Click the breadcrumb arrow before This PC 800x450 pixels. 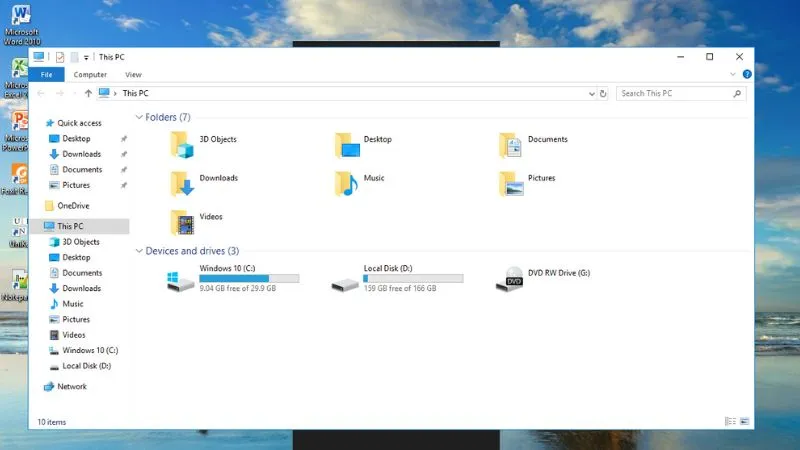point(115,93)
